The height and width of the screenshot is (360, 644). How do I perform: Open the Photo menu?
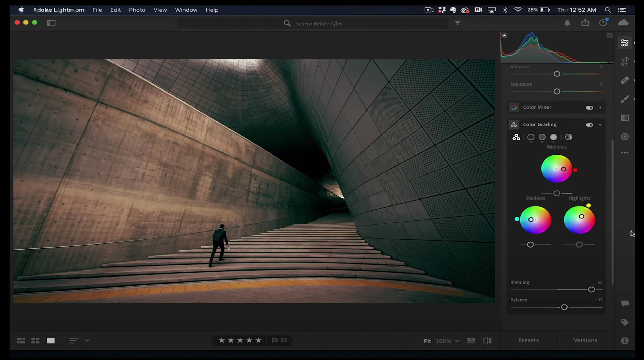137,10
